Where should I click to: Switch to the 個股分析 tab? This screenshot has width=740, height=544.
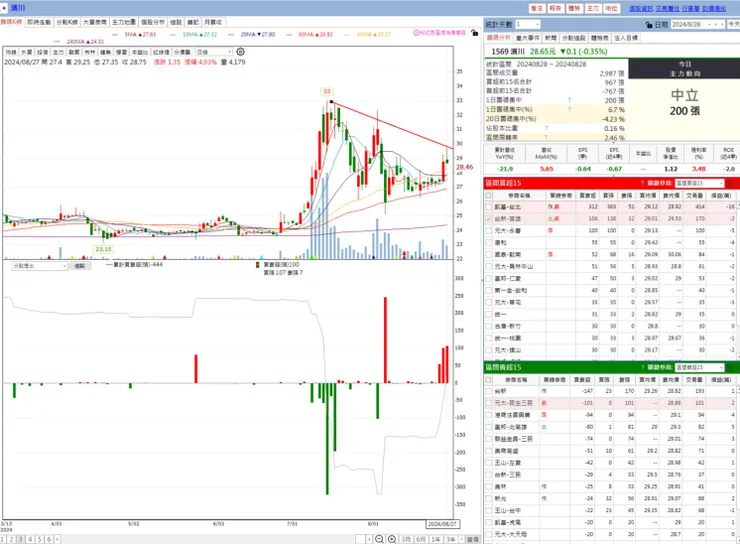(152, 22)
